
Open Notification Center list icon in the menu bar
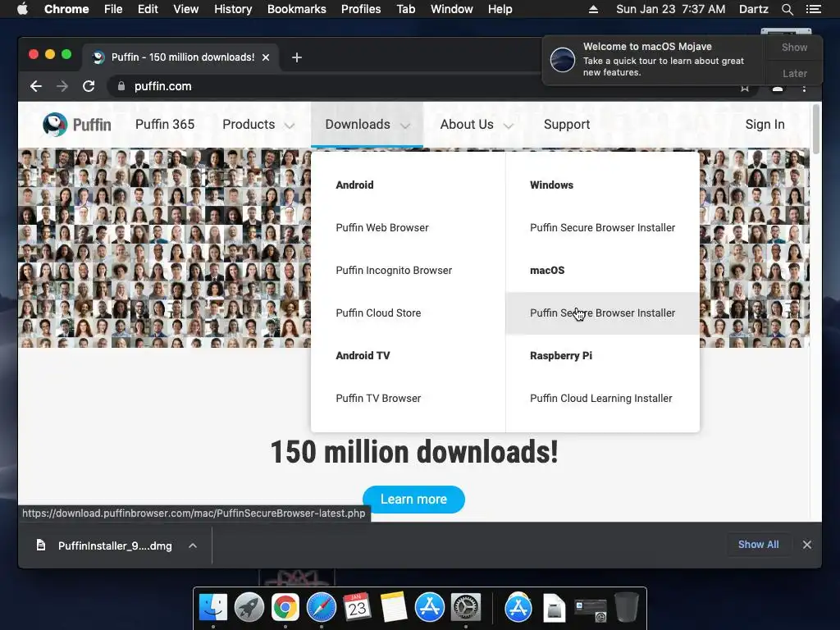coord(813,9)
